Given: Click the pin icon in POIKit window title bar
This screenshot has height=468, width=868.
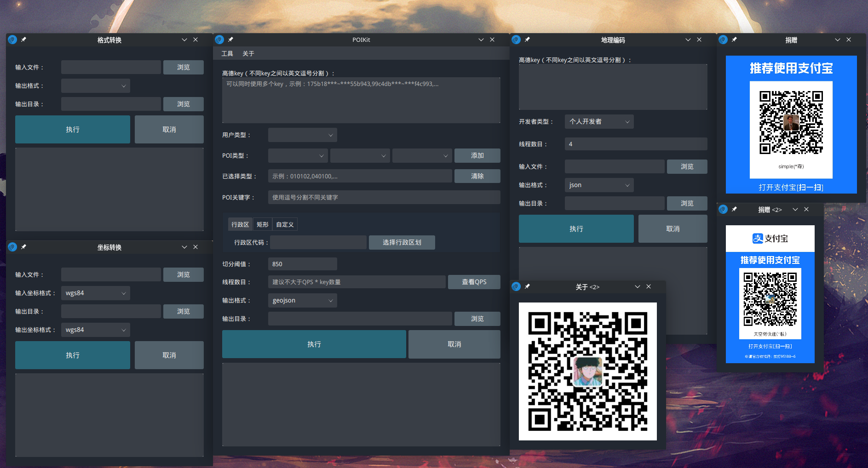Looking at the screenshot, I should (230, 40).
